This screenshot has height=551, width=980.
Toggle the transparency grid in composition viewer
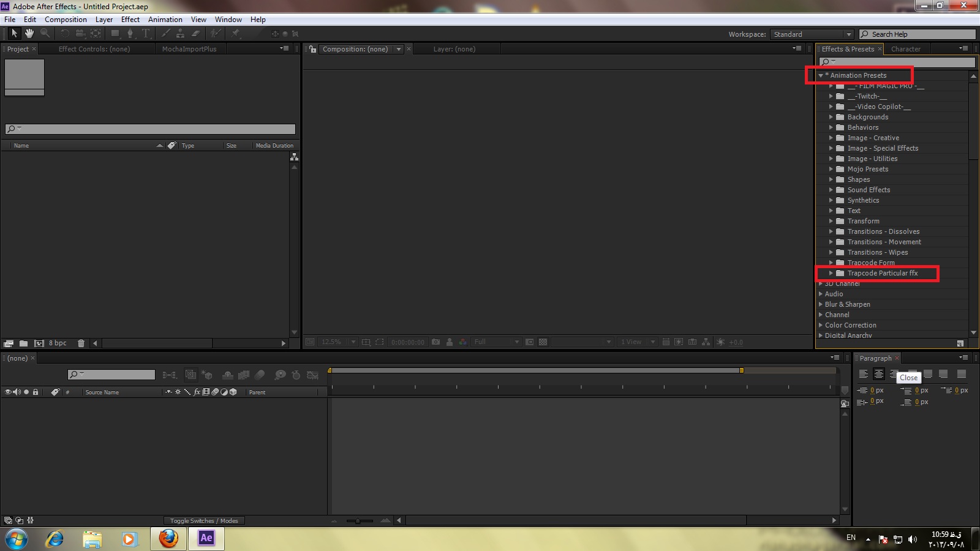point(543,342)
